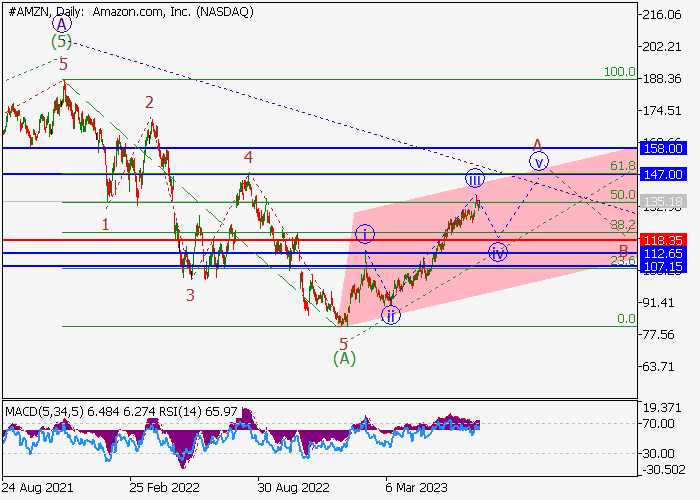Click the red B wave label
The height and width of the screenshot is (500, 700).
click(623, 250)
